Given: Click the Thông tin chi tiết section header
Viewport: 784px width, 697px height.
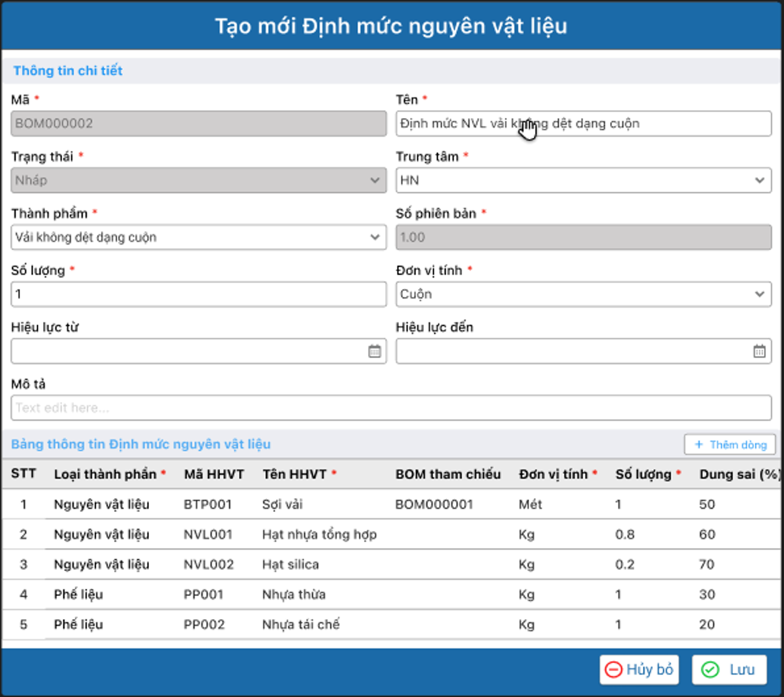Looking at the screenshot, I should coord(68,71).
